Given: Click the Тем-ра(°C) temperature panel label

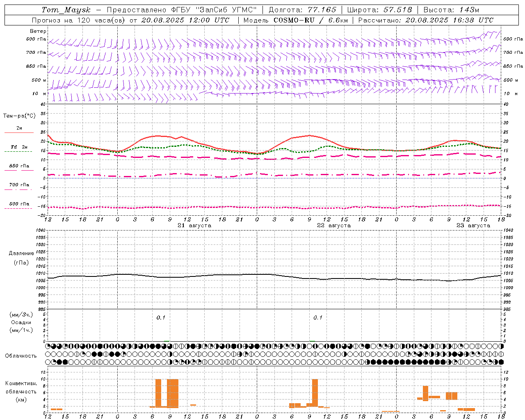Looking at the screenshot, I should click(19, 116).
